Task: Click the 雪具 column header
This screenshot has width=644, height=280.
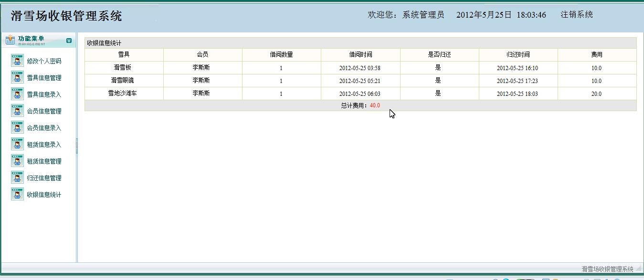Action: [124, 55]
